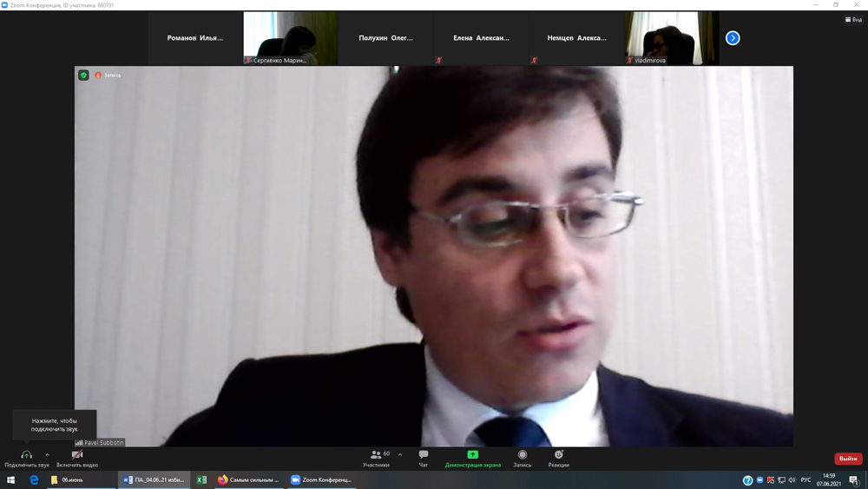
Task: Click the Kaspersky tray icon
Action: pyautogui.click(x=771, y=480)
